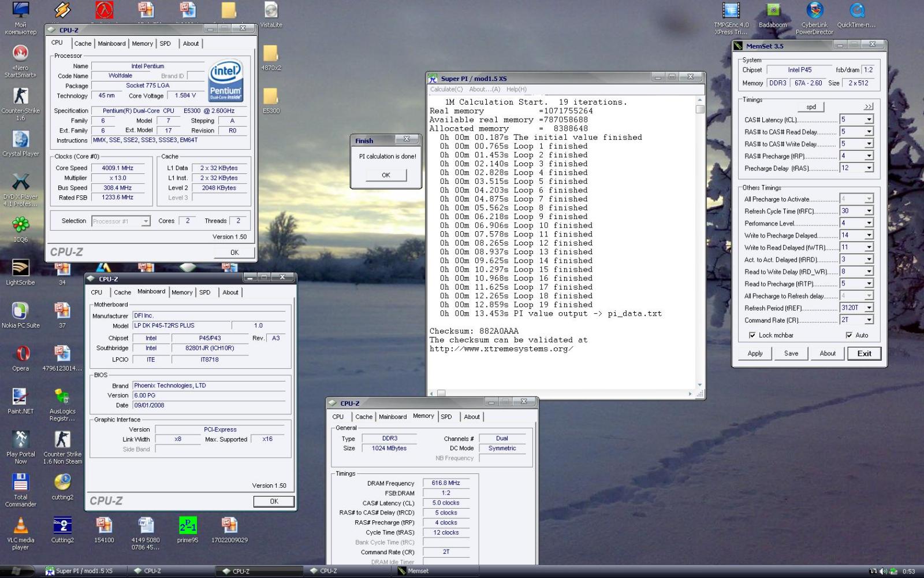This screenshot has height=578, width=924.
Task: Open the E5300 folder icon
Action: click(x=271, y=101)
